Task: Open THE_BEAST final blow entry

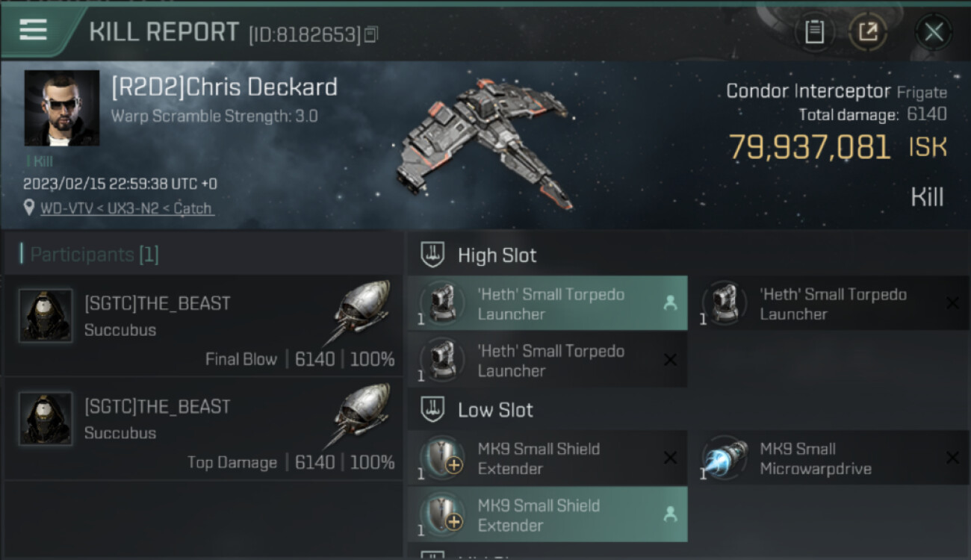Action: 203,326
